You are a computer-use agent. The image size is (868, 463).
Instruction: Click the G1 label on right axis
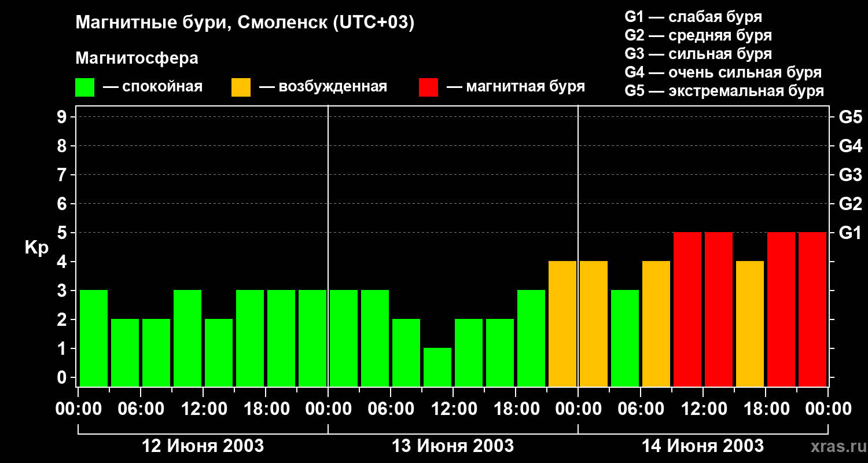point(850,233)
